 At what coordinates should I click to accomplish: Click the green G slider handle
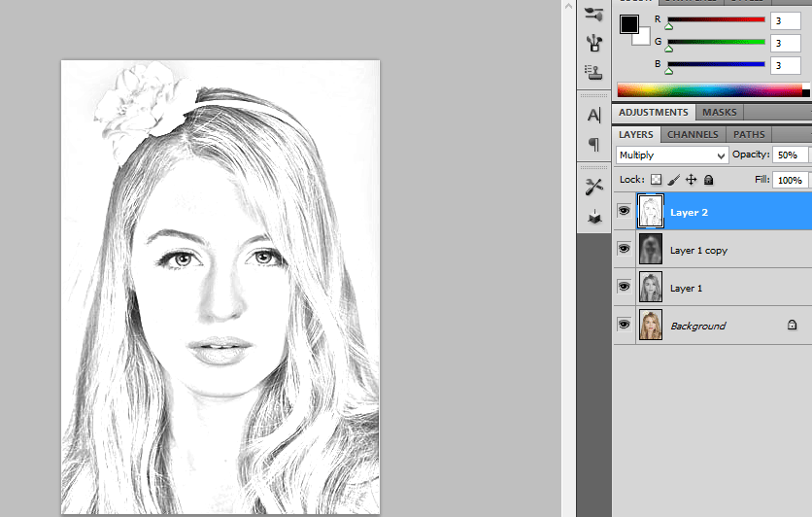point(668,49)
